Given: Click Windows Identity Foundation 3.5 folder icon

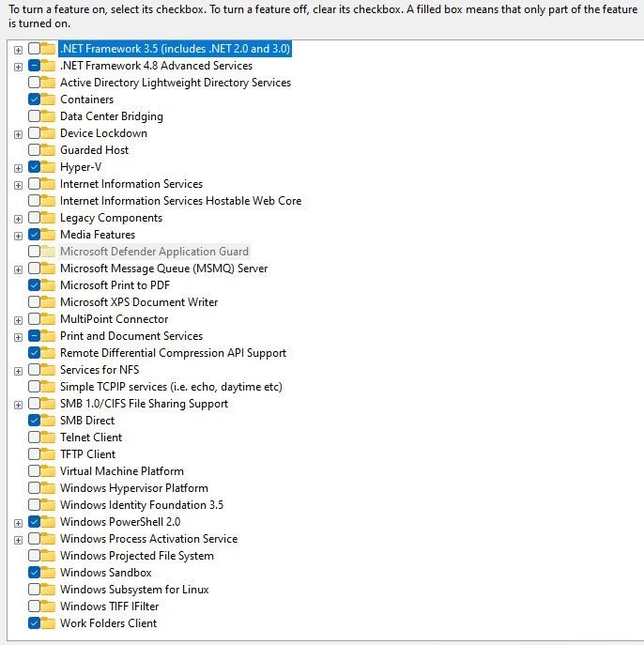Looking at the screenshot, I should click(48, 504).
